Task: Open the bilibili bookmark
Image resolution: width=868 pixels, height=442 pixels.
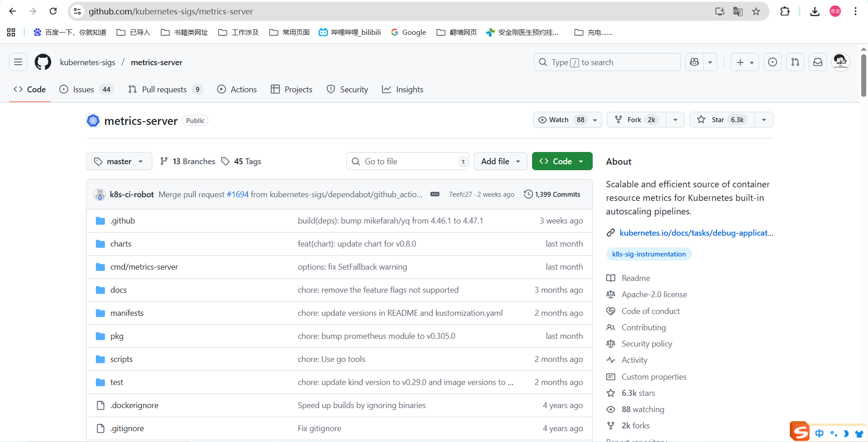Action: (350, 32)
